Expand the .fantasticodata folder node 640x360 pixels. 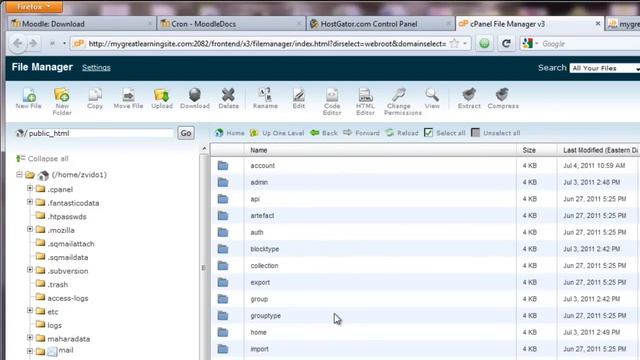(30, 202)
